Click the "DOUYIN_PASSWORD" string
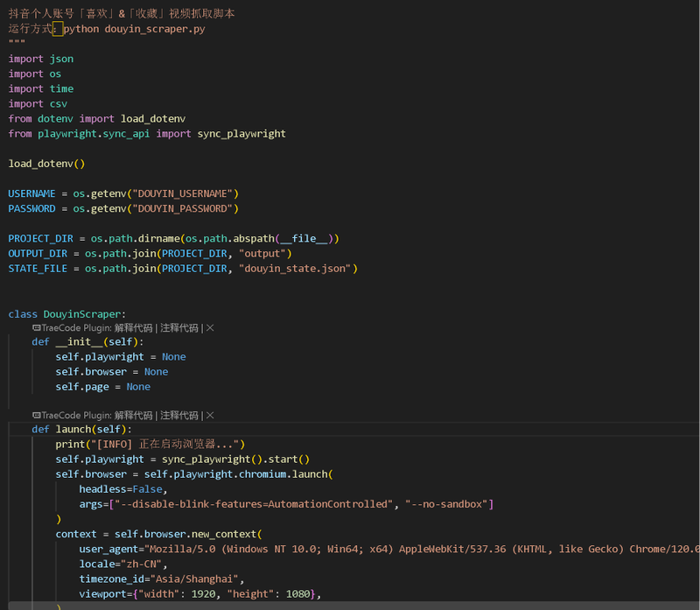Screen dimensions: 700x610 coord(183,209)
